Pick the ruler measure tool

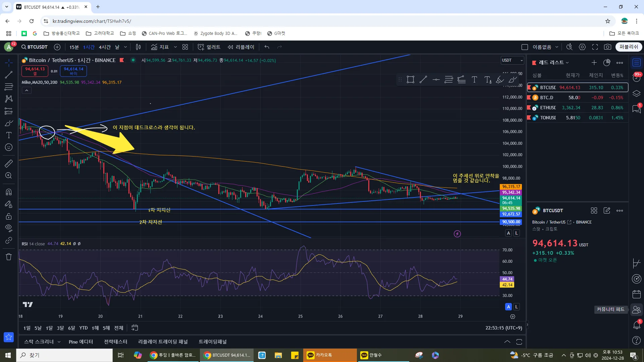(x=9, y=164)
